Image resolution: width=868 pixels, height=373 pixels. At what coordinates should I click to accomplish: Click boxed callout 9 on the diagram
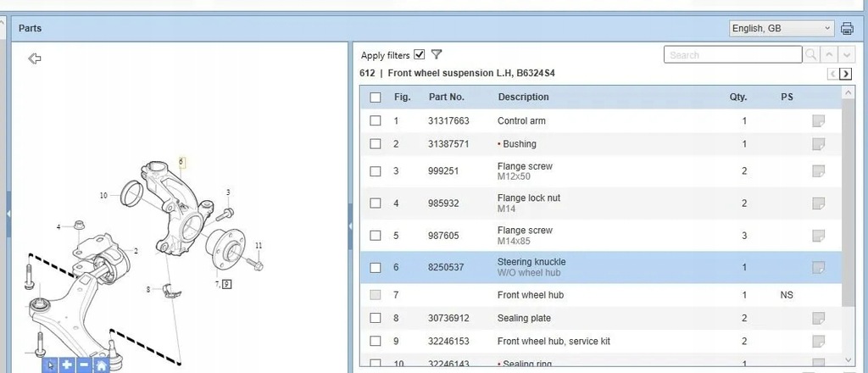pos(227,285)
